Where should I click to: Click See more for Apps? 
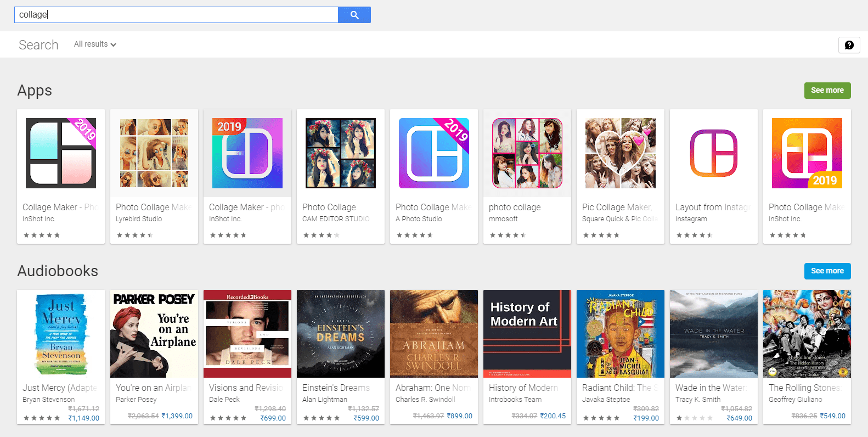827,91
